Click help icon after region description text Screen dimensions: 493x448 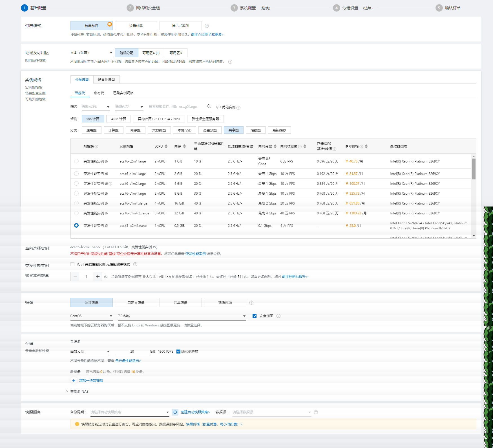[230, 62]
